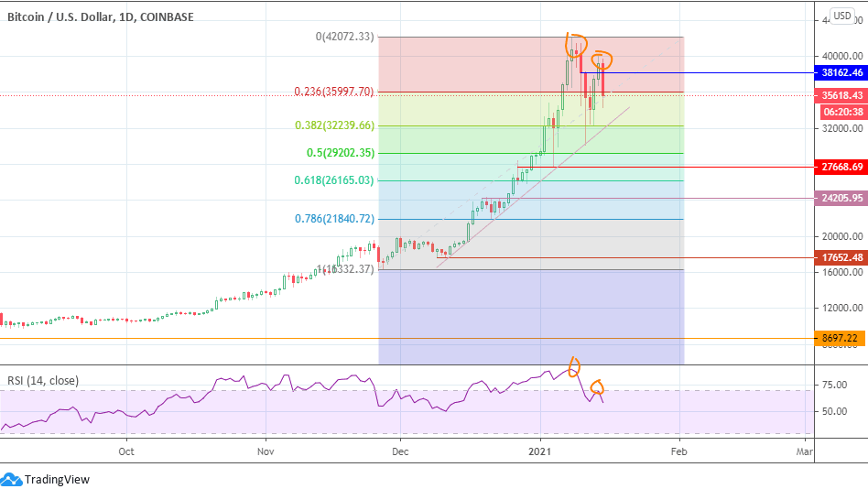Click the RSI 75.00 axis value

tap(835, 385)
